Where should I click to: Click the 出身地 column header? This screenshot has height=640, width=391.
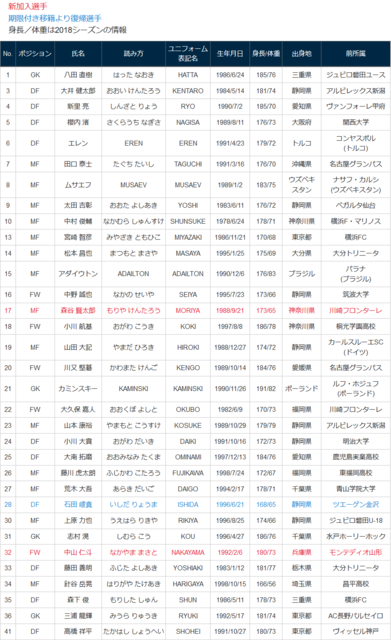[302, 53]
